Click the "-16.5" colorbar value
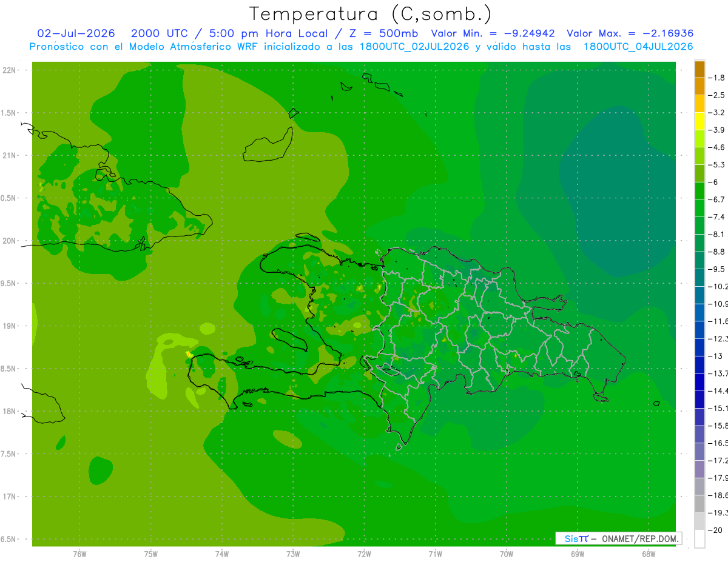This screenshot has height=562, width=728. [717, 443]
